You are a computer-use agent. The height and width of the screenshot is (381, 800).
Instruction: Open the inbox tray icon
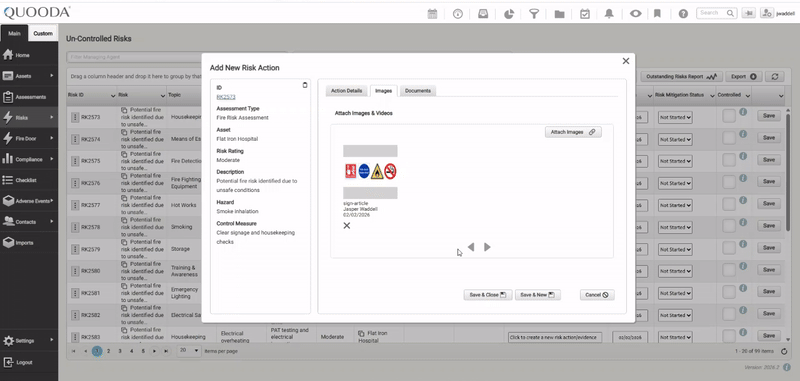click(x=483, y=14)
